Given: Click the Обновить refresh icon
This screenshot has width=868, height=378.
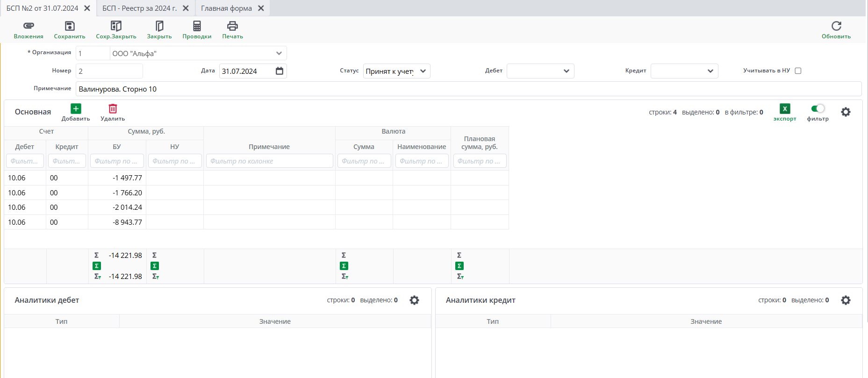Looking at the screenshot, I should pyautogui.click(x=836, y=26).
